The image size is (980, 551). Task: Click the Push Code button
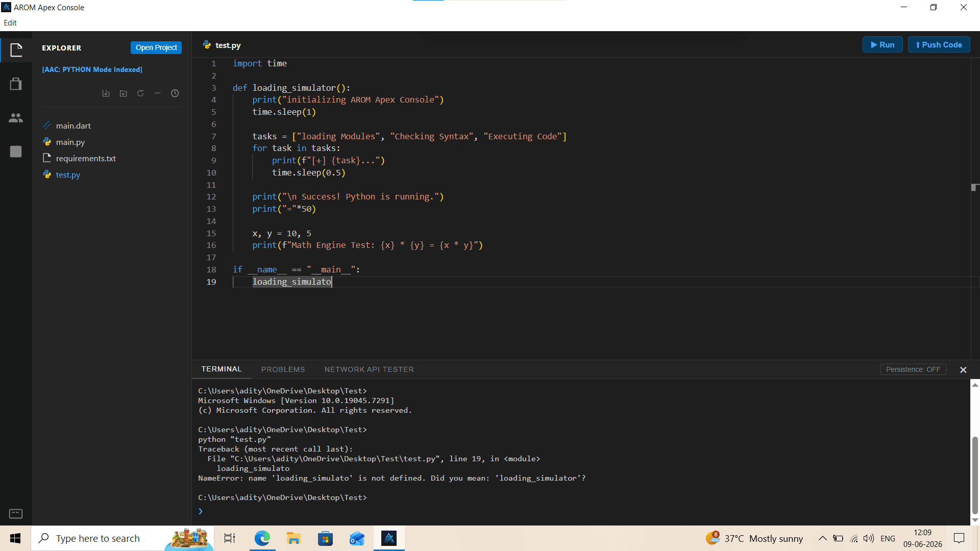tap(939, 45)
